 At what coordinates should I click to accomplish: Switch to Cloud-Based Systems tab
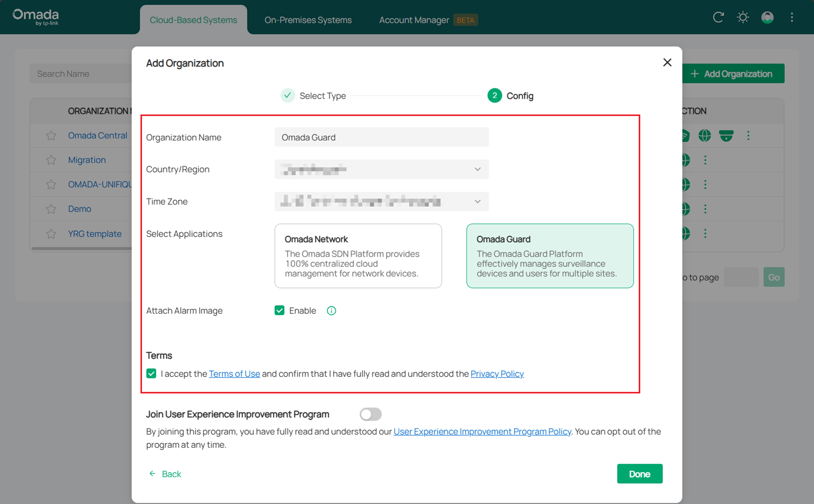pos(193,20)
